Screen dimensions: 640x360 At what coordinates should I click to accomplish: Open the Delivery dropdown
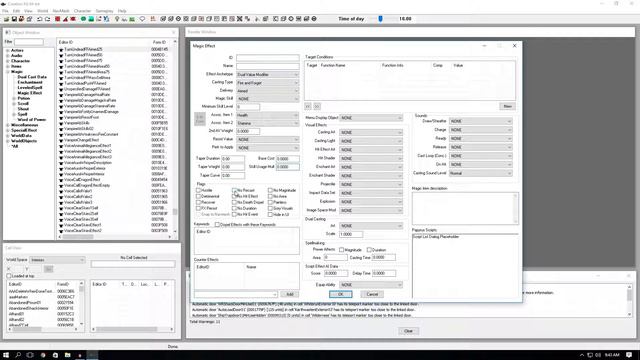pyautogui.click(x=267, y=91)
